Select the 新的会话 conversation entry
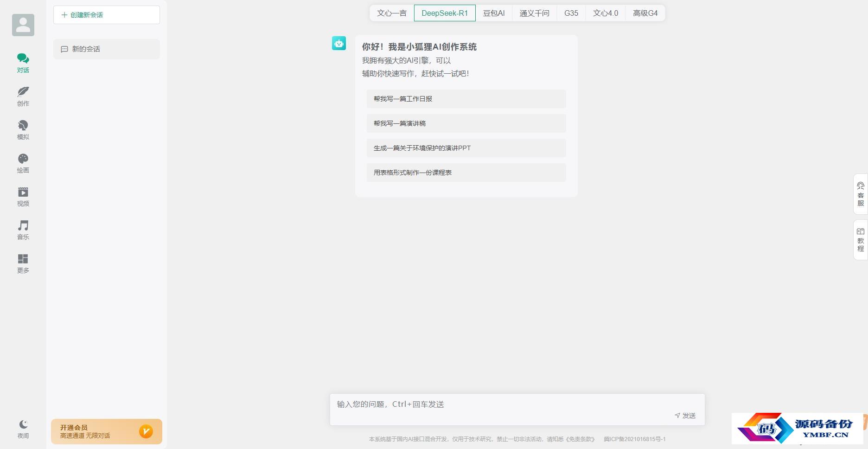 point(107,49)
